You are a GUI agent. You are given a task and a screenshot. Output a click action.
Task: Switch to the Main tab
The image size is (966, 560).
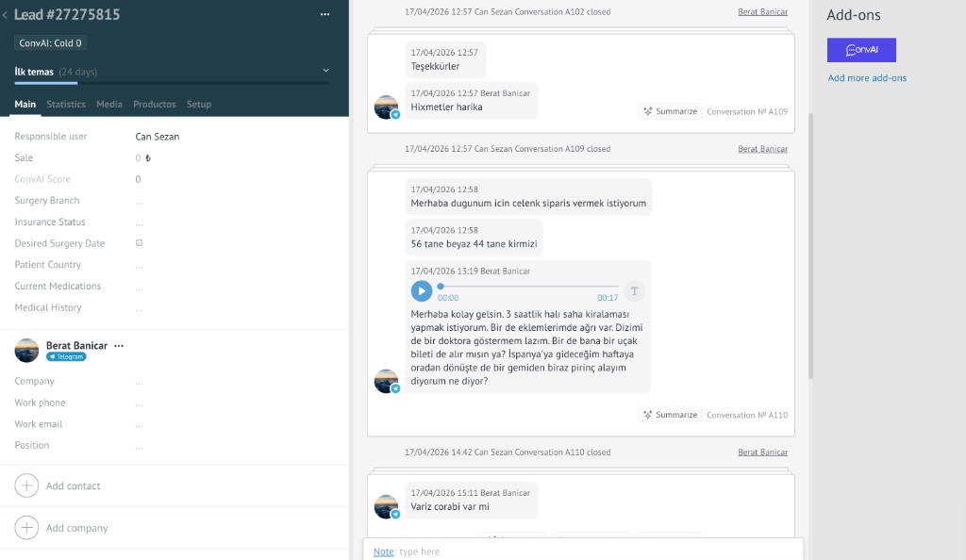(25, 104)
